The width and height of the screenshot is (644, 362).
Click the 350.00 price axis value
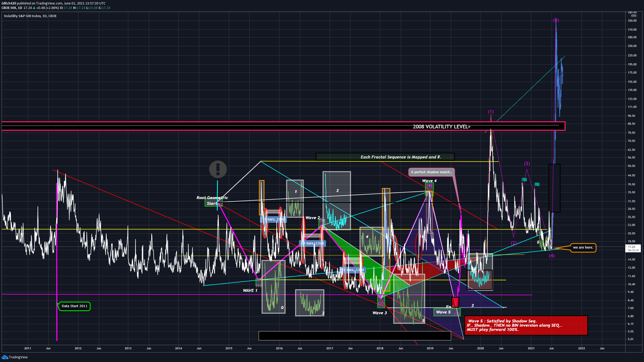[x=632, y=21]
